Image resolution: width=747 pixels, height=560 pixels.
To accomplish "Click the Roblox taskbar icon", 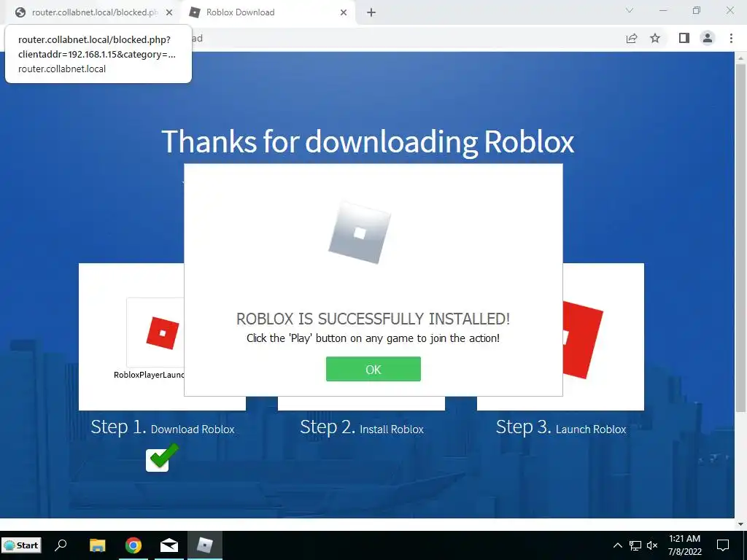I will [205, 545].
